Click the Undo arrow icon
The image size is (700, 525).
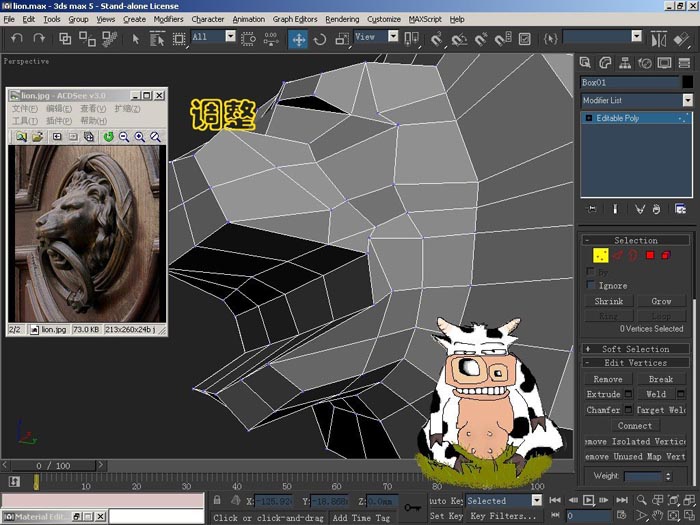coord(17,39)
